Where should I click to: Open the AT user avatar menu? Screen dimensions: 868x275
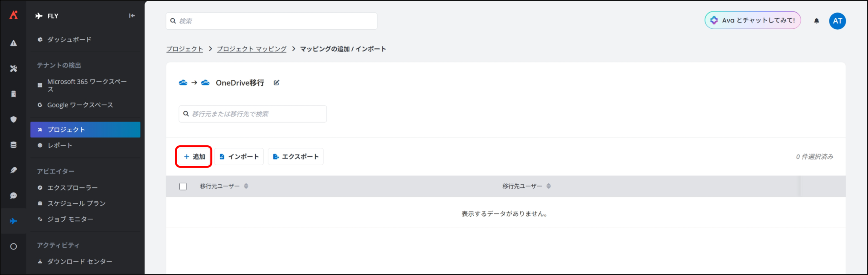click(x=837, y=21)
